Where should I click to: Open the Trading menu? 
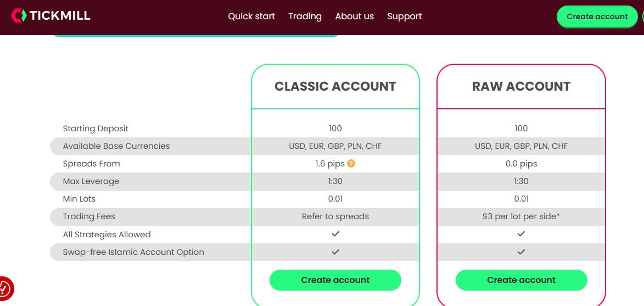(305, 16)
